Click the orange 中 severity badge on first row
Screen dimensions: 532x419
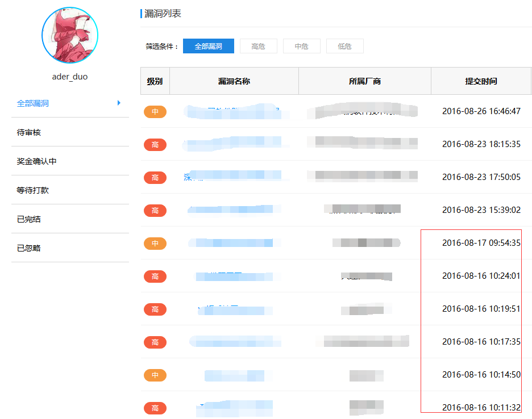[155, 112]
